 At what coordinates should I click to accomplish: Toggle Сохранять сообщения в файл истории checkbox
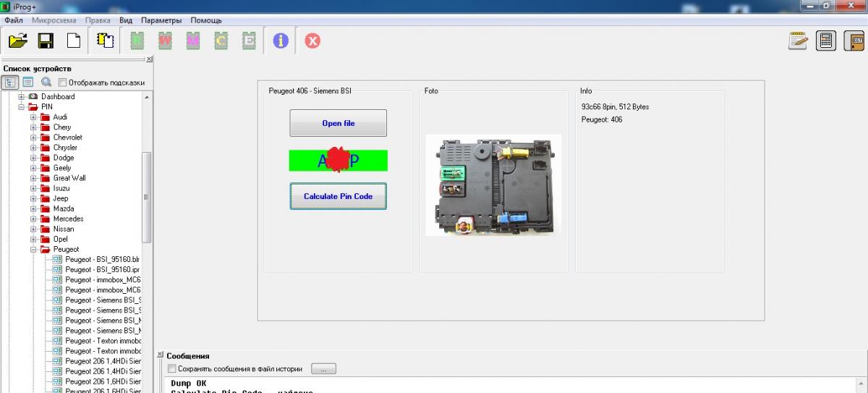tap(171, 368)
